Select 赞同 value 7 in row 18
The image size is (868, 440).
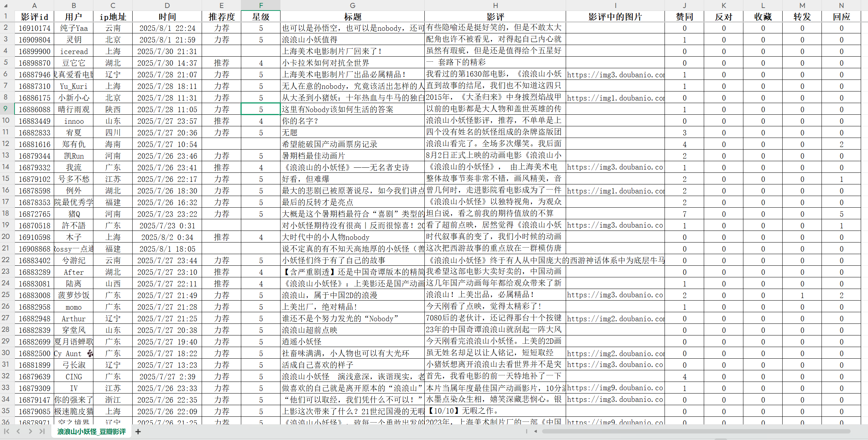[x=685, y=214]
